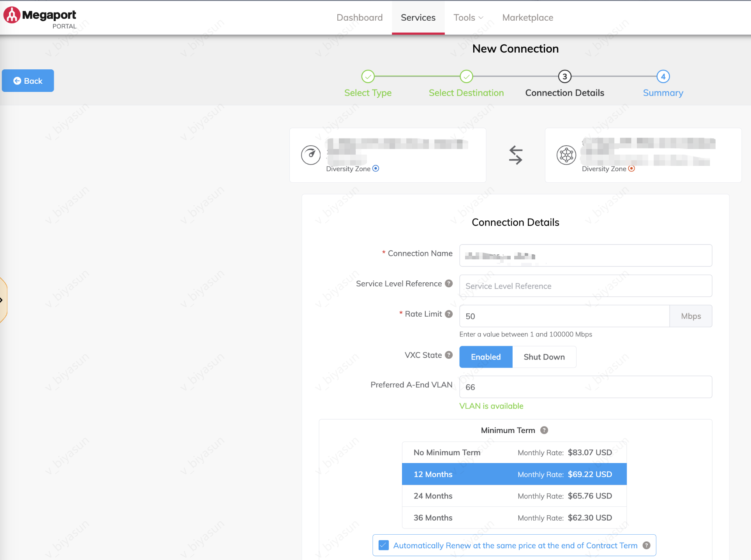
Task: Click auto-renew contract help icon
Action: (x=647, y=546)
